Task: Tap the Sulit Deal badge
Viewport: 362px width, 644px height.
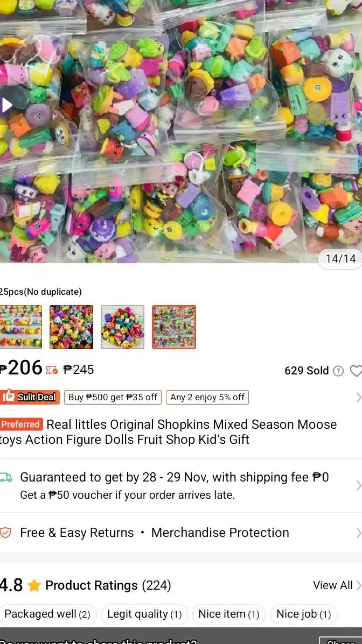Action: click(30, 397)
